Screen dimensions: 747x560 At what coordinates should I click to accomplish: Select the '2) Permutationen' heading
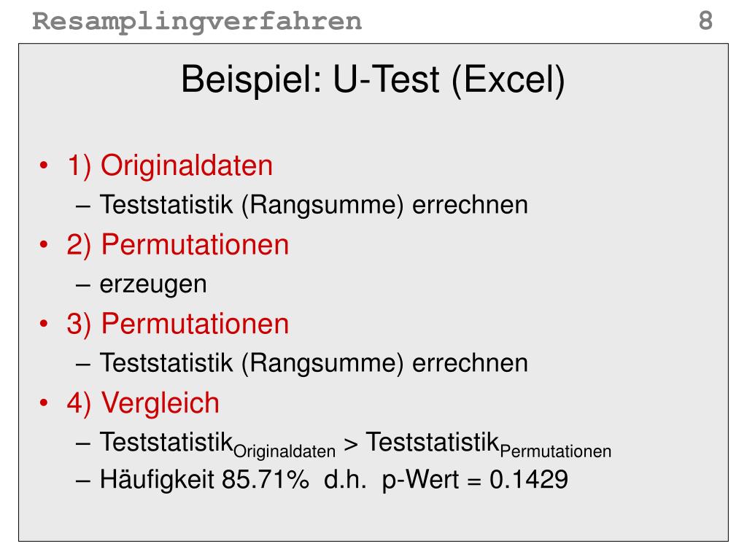178,245
